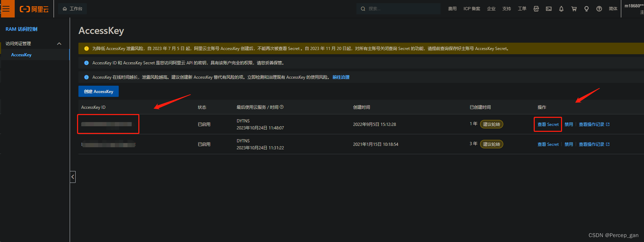Image resolution: width=644 pixels, height=242 pixels.
Task: Click 查看 Secret for the 2022 key
Action: (548, 124)
